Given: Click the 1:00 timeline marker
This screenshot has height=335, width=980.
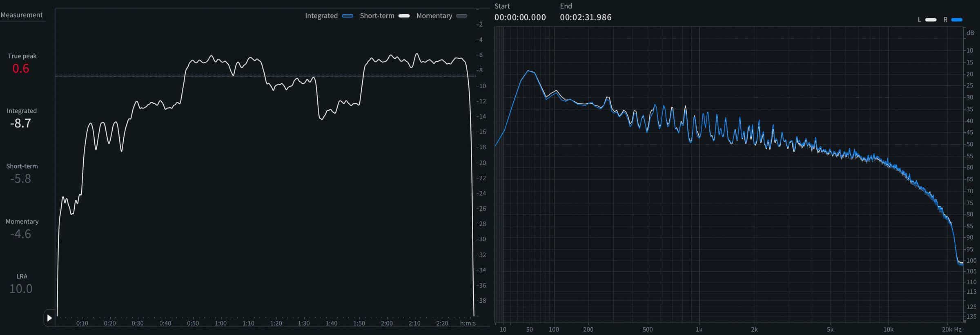Looking at the screenshot, I should [220, 323].
